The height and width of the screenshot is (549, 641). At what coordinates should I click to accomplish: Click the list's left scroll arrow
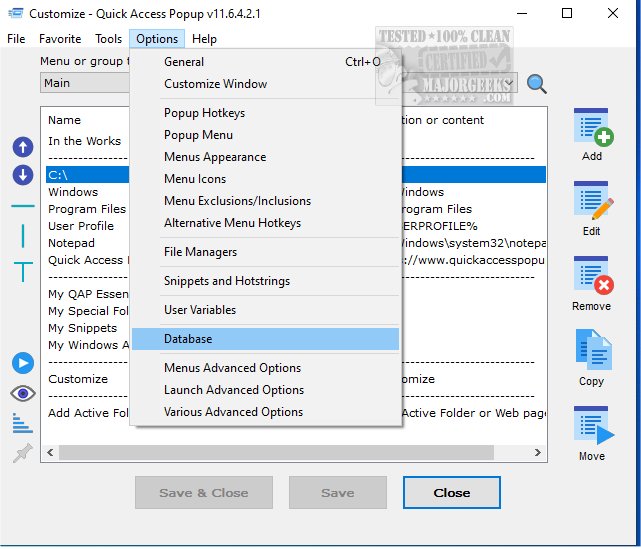[x=50, y=453]
